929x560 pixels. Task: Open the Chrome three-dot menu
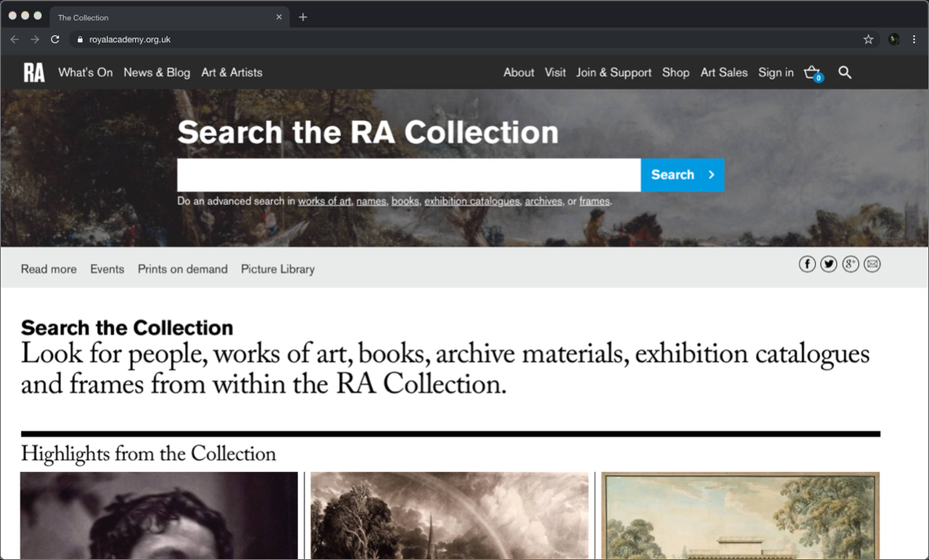click(x=914, y=39)
